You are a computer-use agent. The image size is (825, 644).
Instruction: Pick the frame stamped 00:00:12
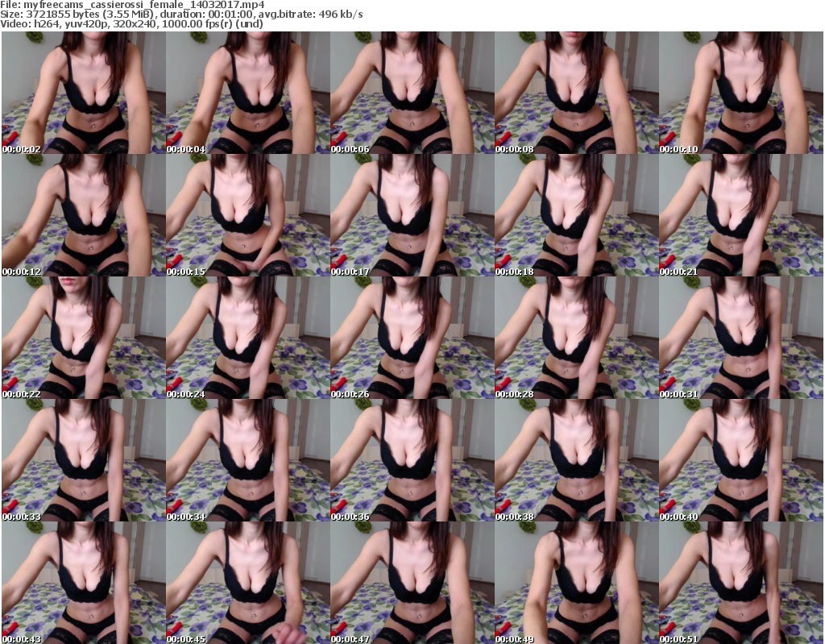pos(83,215)
